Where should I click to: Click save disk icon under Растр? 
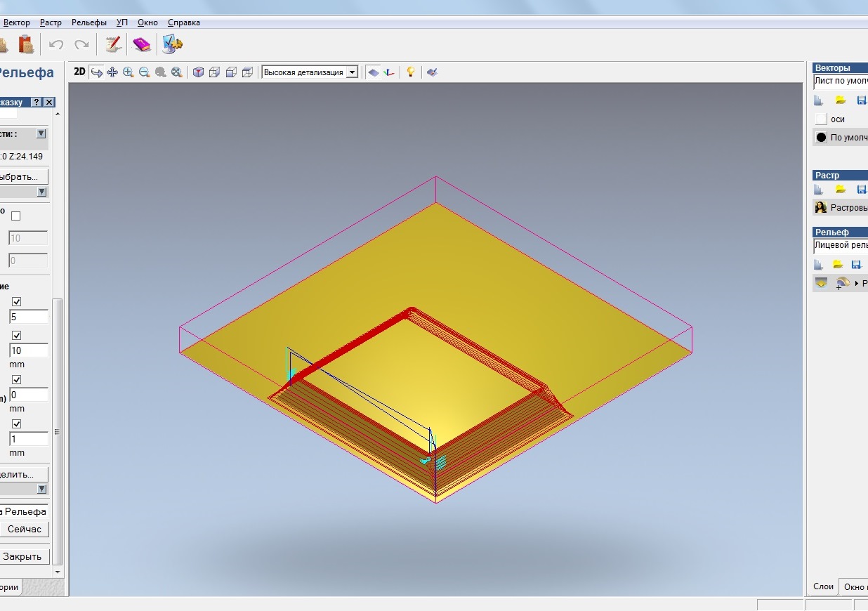coord(861,190)
